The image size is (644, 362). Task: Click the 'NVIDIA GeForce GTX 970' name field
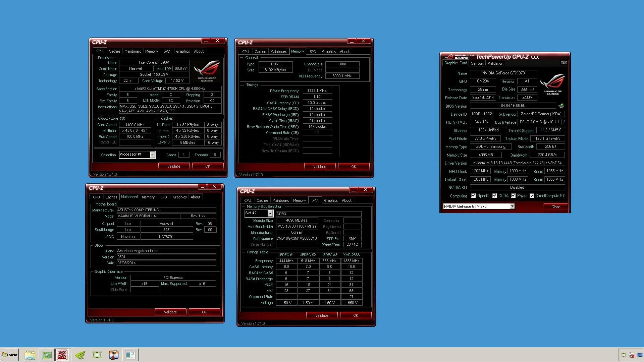(x=503, y=73)
